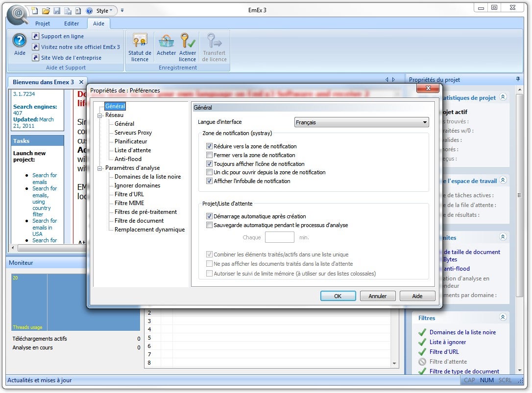Click OK in the Préférences dialog

(x=338, y=296)
